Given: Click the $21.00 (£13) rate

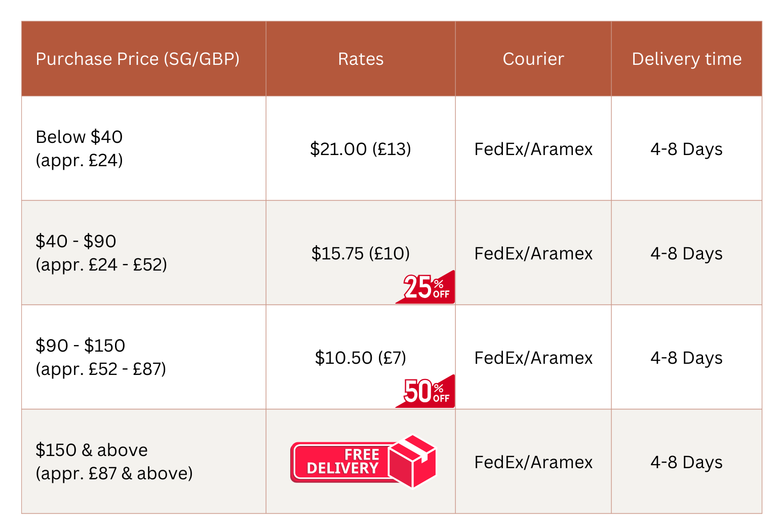Looking at the screenshot, I should (x=361, y=149).
